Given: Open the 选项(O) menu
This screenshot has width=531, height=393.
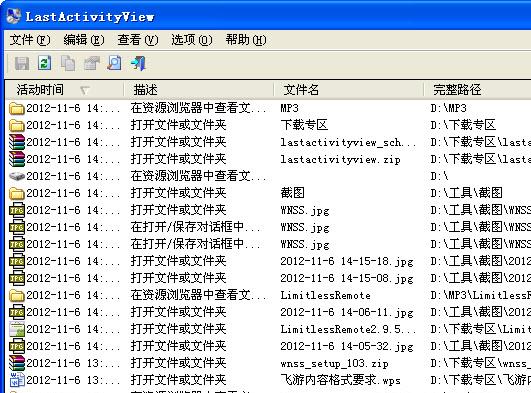Looking at the screenshot, I should (x=192, y=40).
